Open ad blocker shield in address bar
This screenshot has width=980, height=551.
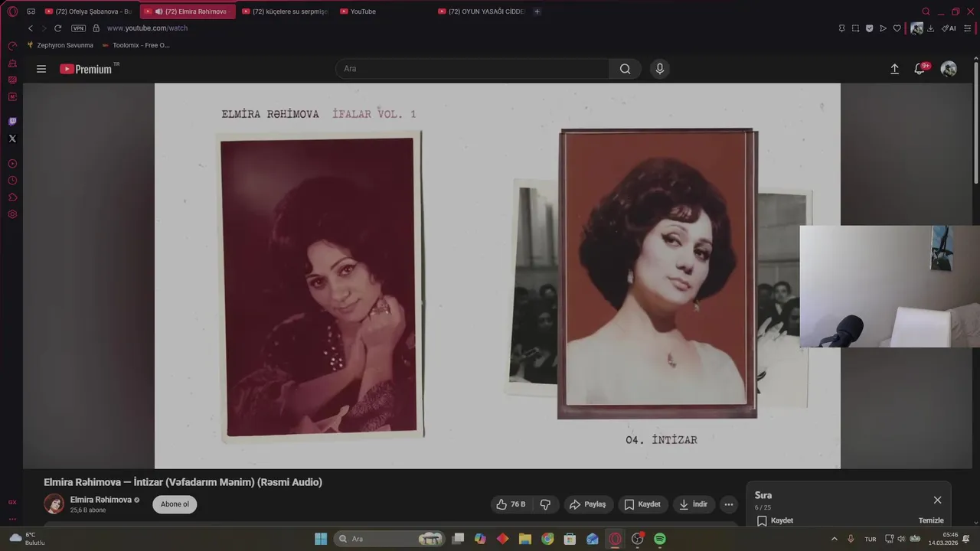tap(869, 28)
